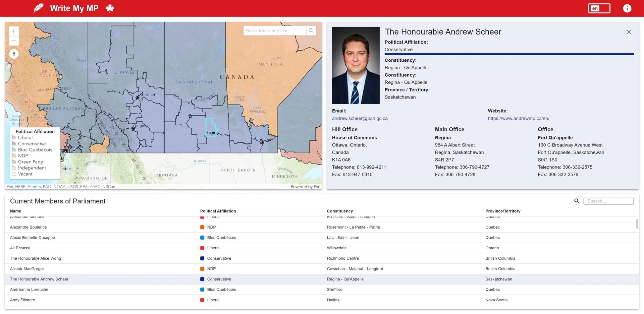The height and width of the screenshot is (314, 644).
Task: Click the feather quill logo icon
Action: (x=39, y=8)
